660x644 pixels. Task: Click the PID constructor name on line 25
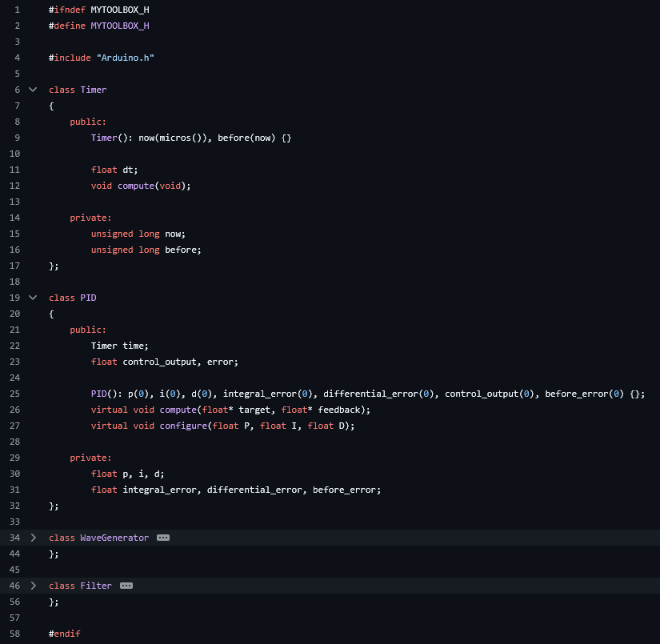(98, 394)
